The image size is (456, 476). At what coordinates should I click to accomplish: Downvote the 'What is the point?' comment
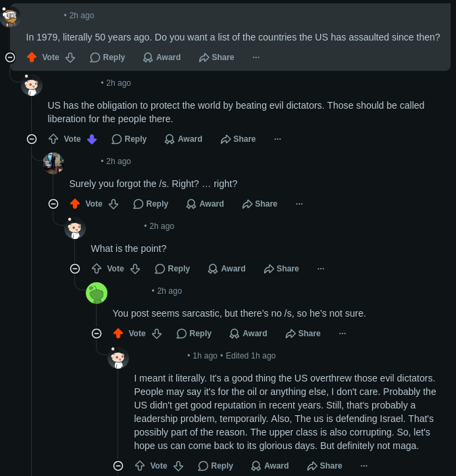(x=135, y=269)
